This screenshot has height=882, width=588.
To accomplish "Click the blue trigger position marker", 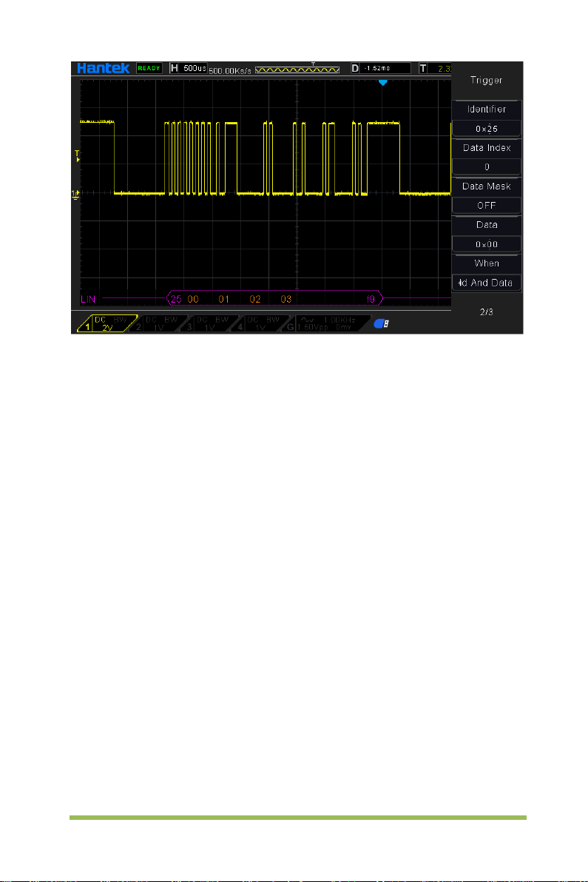I will tap(383, 82).
